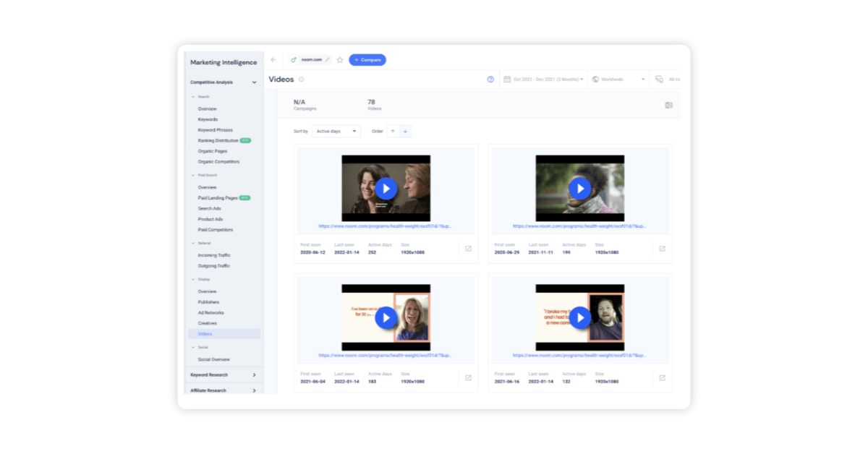The width and height of the screenshot is (868, 454).
Task: Play the first video thumbnail
Action: tap(386, 188)
